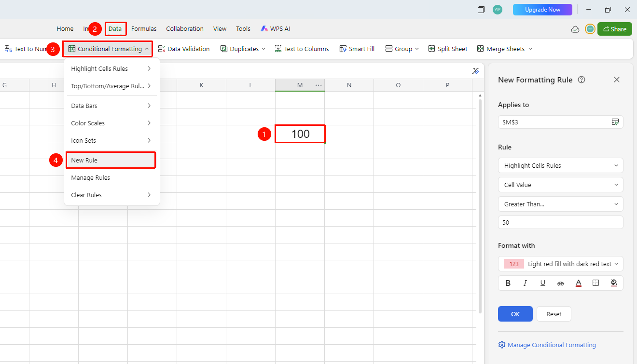Screen dimensions: 637x364
Task: Toggle underline in Format with options
Action: [x=543, y=283]
